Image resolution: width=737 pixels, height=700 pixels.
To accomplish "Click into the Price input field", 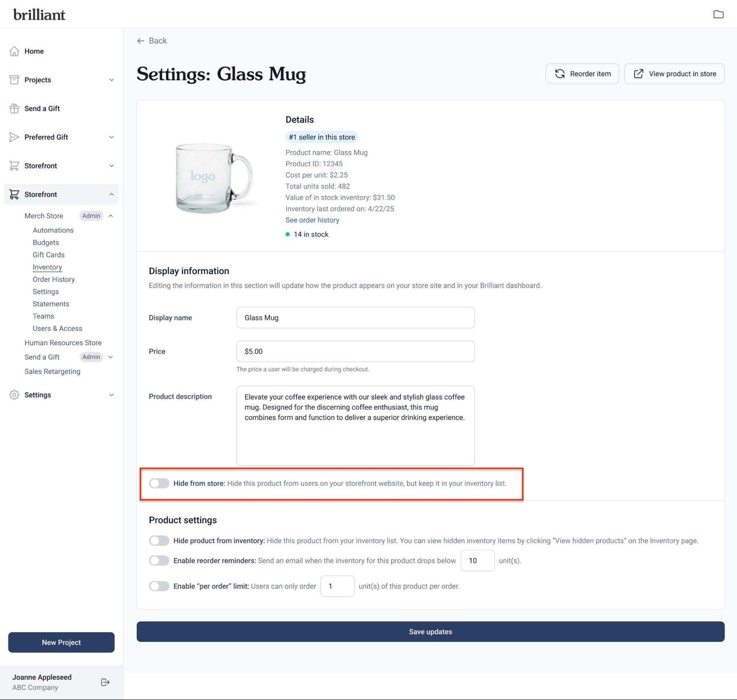I will click(x=355, y=351).
